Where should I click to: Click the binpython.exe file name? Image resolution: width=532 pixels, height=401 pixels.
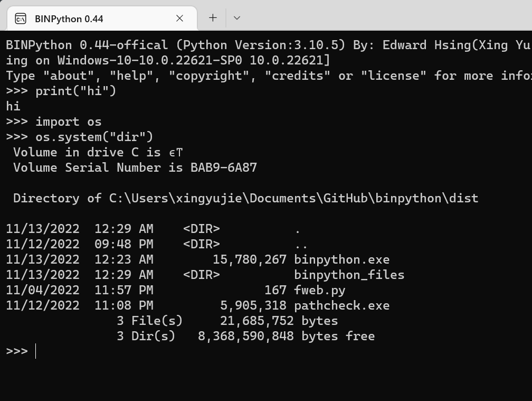(341, 259)
